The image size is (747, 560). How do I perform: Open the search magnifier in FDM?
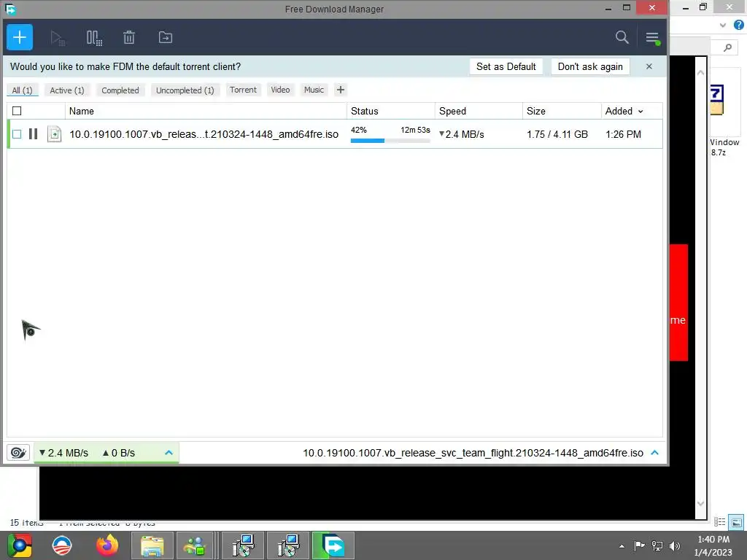pyautogui.click(x=622, y=37)
